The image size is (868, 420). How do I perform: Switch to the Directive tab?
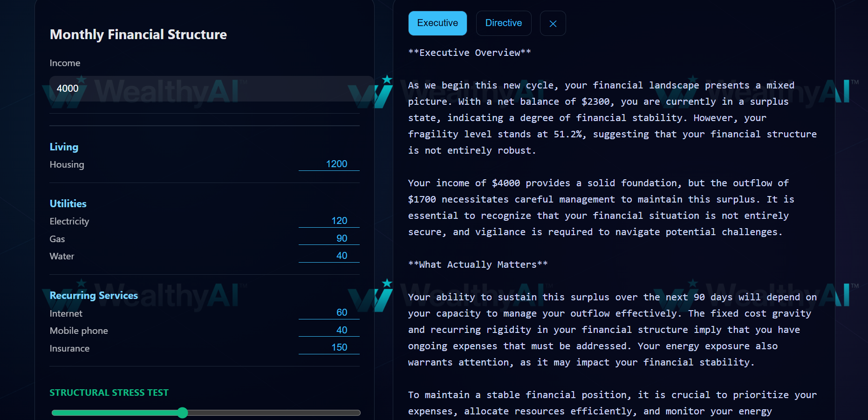[x=504, y=23]
